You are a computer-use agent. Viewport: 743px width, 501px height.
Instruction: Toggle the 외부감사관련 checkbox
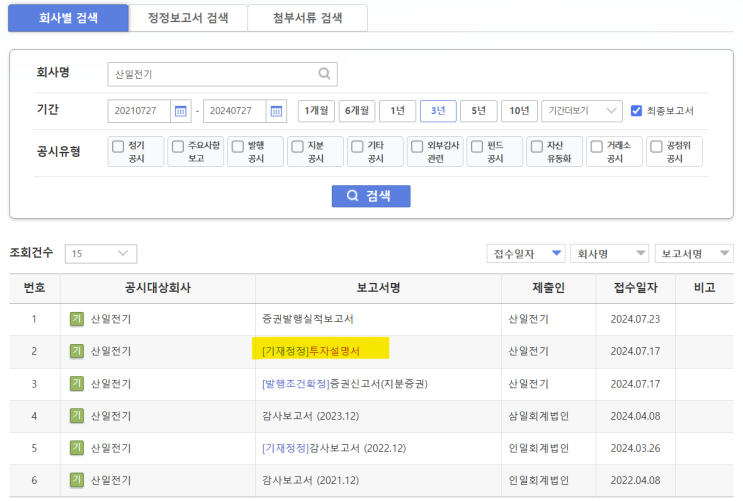point(417,146)
